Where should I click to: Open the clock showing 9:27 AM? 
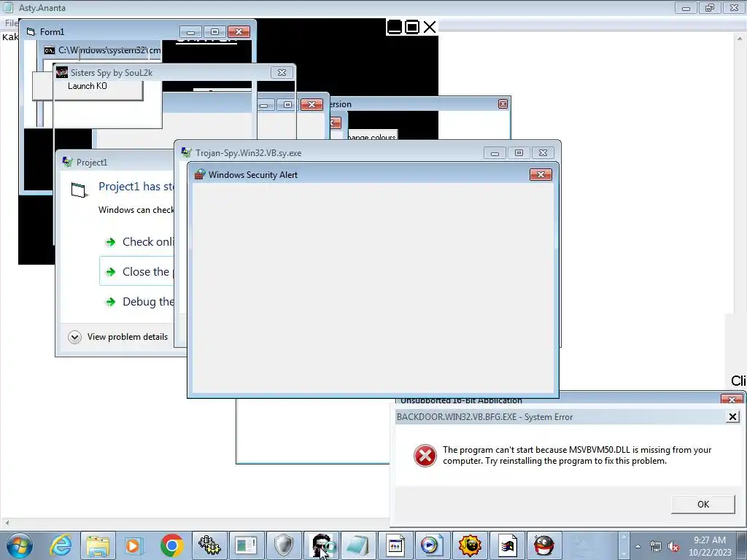(x=709, y=546)
